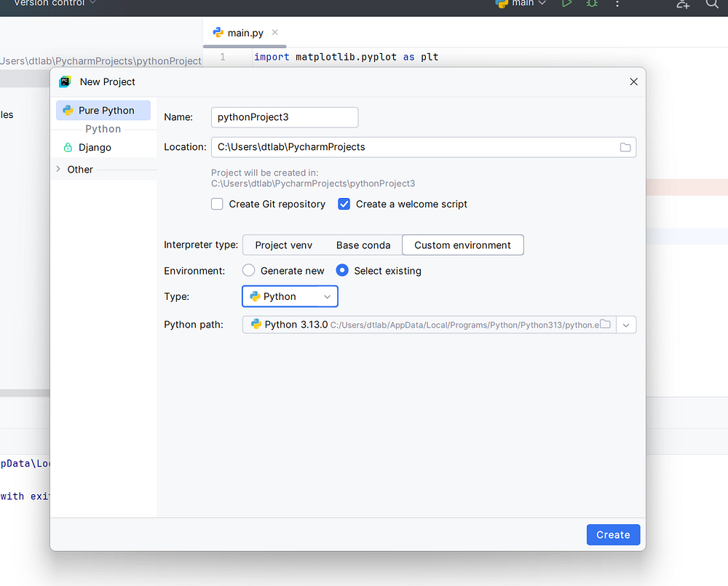Image resolution: width=728 pixels, height=586 pixels.
Task: Run the main configuration
Action: pyautogui.click(x=567, y=3)
